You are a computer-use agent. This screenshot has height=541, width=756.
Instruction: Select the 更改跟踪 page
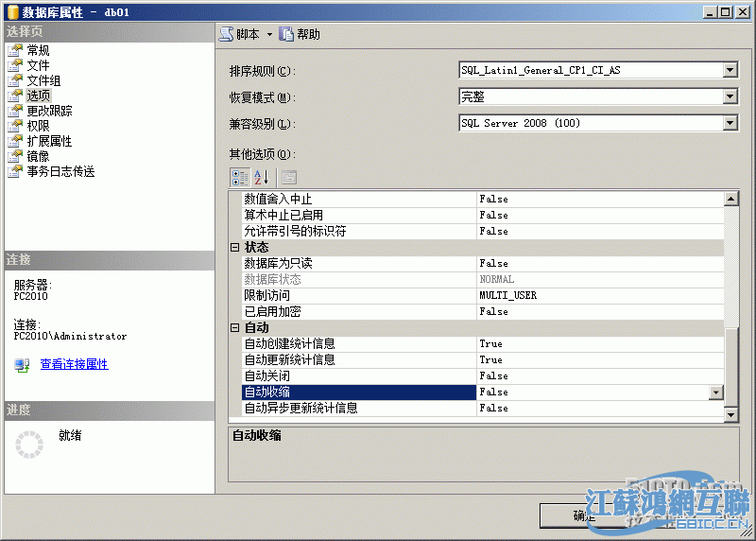tap(50, 111)
